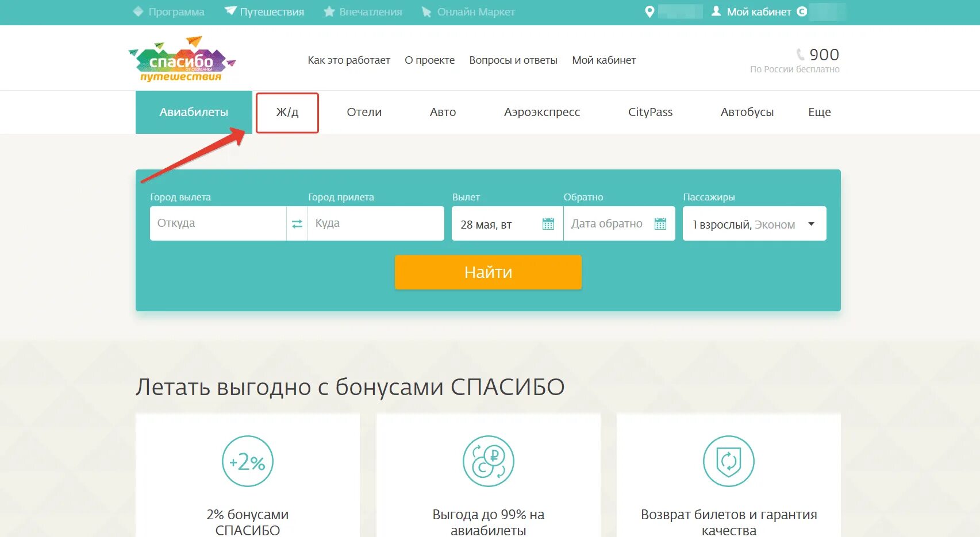This screenshot has height=537, width=980.
Task: Switch to the Отели tab
Action: (364, 112)
